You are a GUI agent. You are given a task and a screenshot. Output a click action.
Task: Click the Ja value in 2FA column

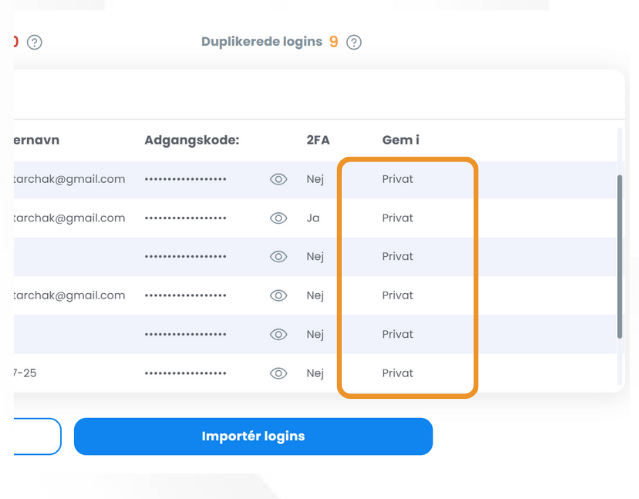[313, 218]
